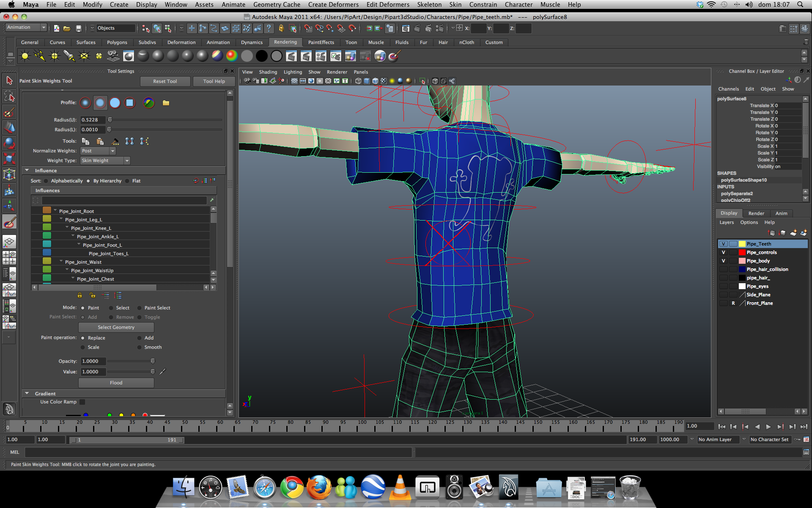Select the Paint Skin Weights brush tool
This screenshot has height=508, width=812.
pos(9,222)
